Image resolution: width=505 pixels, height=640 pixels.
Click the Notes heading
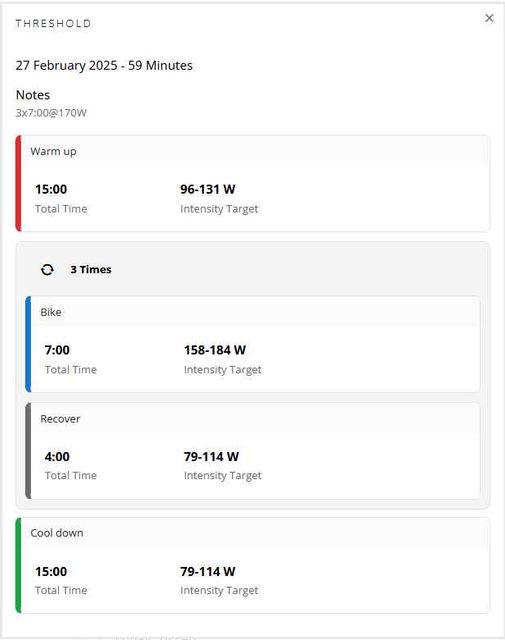[x=33, y=95]
